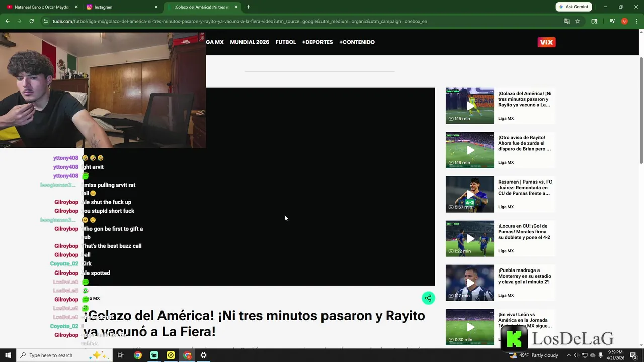This screenshot has height=362, width=644.
Task: Open 'Resumen | Pumas vs. FC Juárez' link
Action: pos(525,188)
